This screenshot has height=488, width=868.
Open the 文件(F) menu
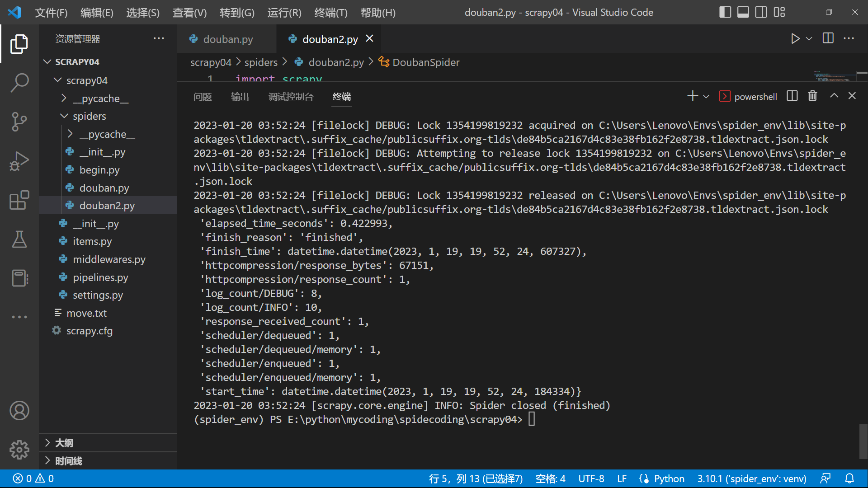(51, 13)
